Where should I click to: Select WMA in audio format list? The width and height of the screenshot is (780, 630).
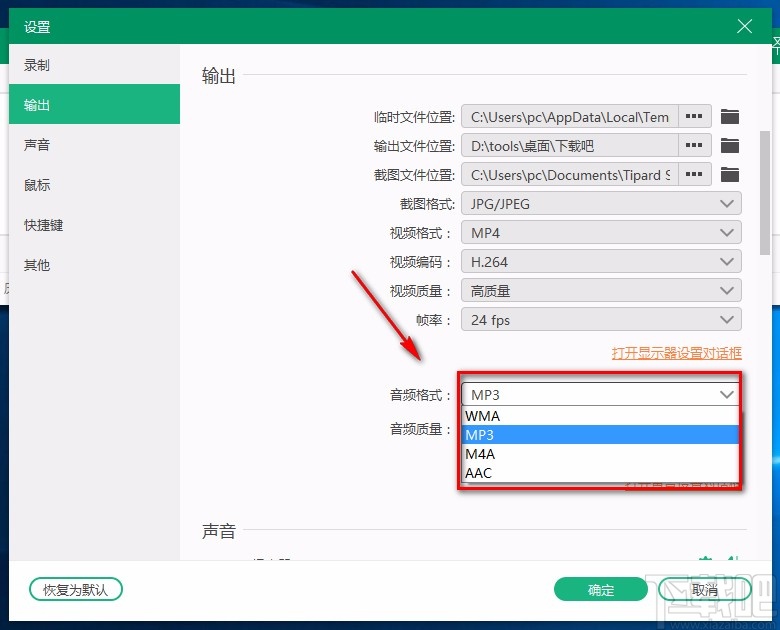pyautogui.click(x=600, y=416)
